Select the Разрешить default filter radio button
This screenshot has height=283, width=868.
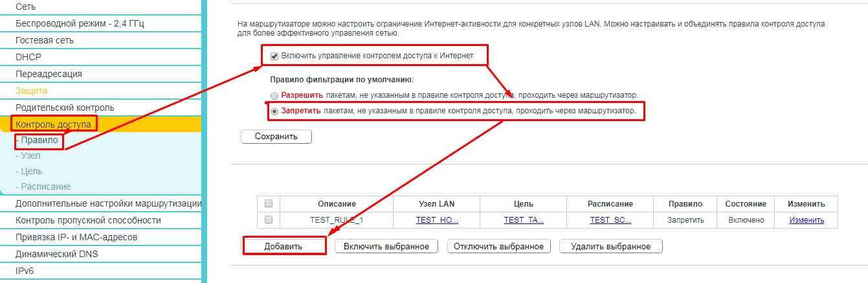coord(274,95)
